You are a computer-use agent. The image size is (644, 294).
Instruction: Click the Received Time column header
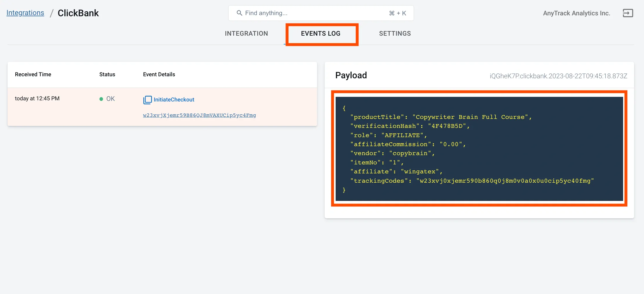pyautogui.click(x=33, y=75)
